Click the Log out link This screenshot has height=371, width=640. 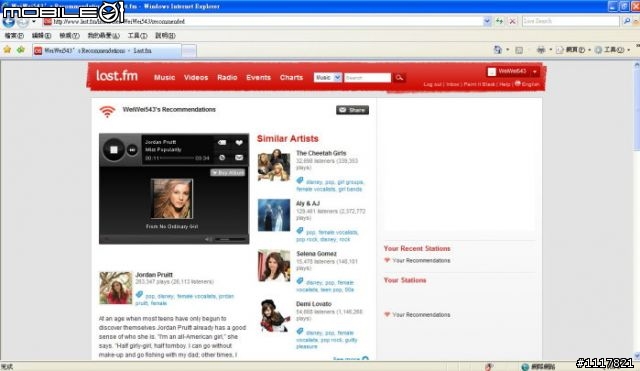pyautogui.click(x=432, y=84)
